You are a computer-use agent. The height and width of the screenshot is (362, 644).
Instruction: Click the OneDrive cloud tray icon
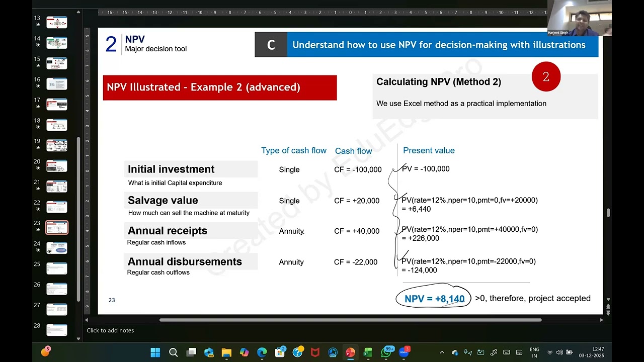coord(455,352)
